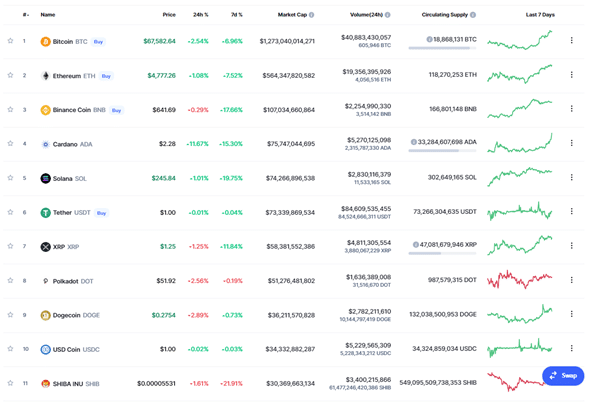Click Cardano circulating supply progress bar
Screen dimensions: 589x404
(443, 151)
